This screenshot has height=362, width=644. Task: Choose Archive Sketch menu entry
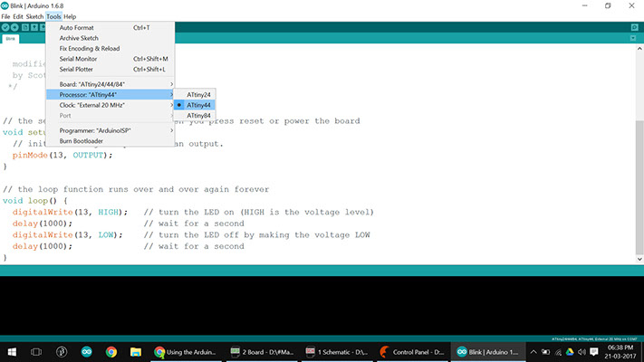pyautogui.click(x=111, y=38)
